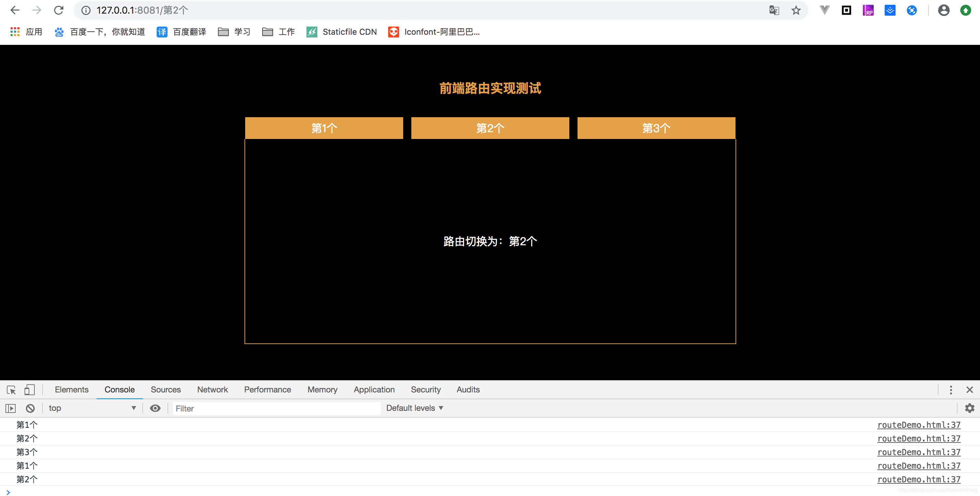
Task: Open the top context dropdown
Action: coord(92,408)
